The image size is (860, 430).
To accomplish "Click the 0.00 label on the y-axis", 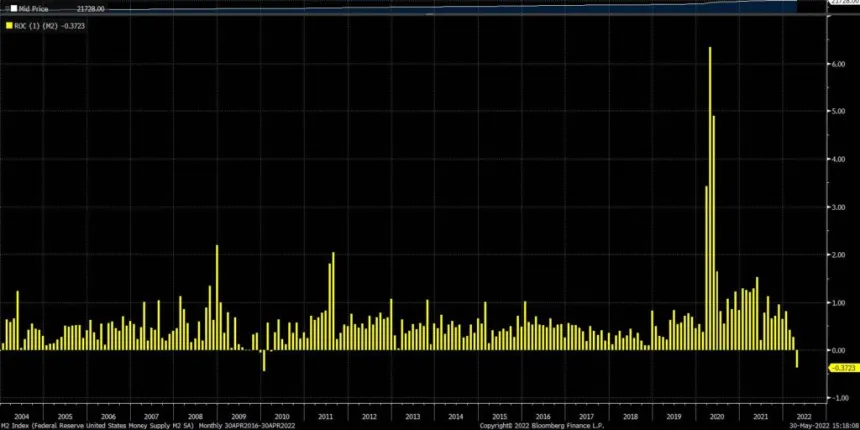I will coord(840,350).
